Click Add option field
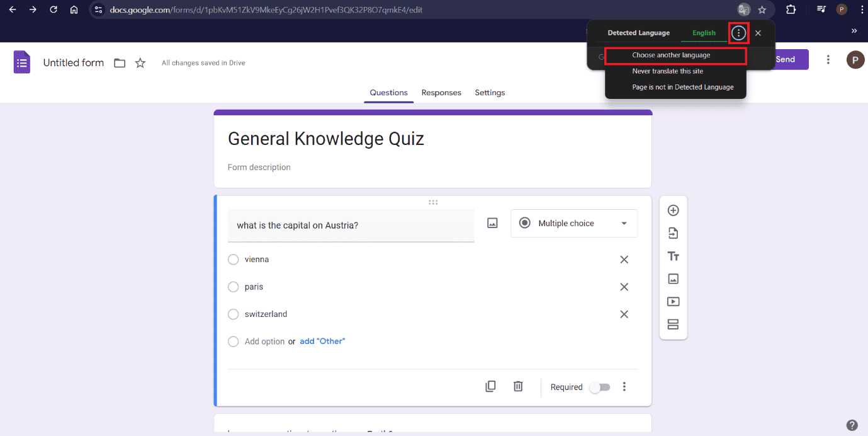Image resolution: width=868 pixels, height=436 pixels. (x=264, y=341)
